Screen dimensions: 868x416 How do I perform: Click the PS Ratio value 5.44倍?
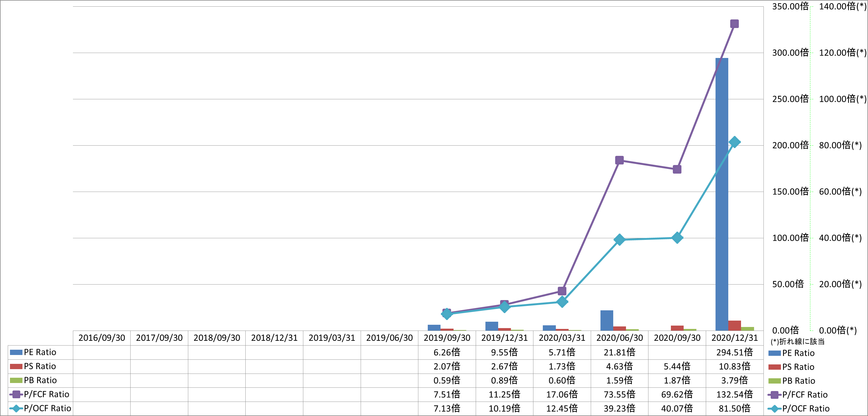(x=677, y=366)
